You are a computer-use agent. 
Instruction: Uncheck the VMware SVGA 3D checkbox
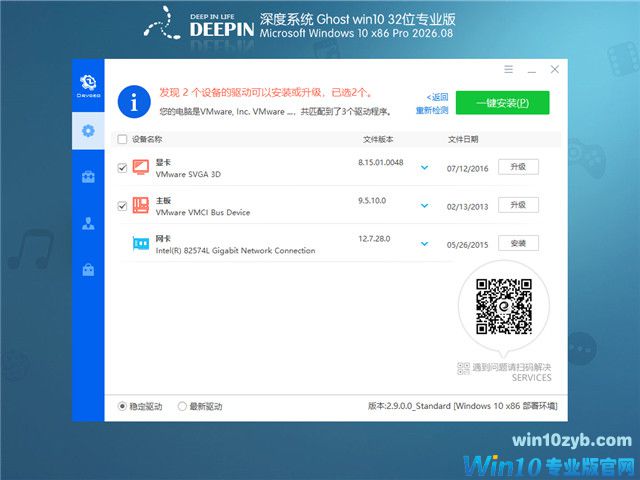tap(122, 168)
